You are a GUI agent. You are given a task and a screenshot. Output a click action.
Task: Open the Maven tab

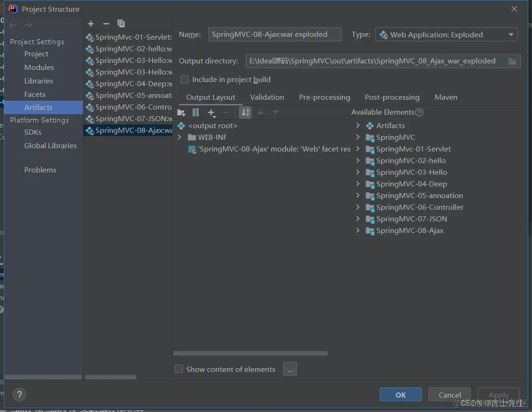[x=446, y=97]
